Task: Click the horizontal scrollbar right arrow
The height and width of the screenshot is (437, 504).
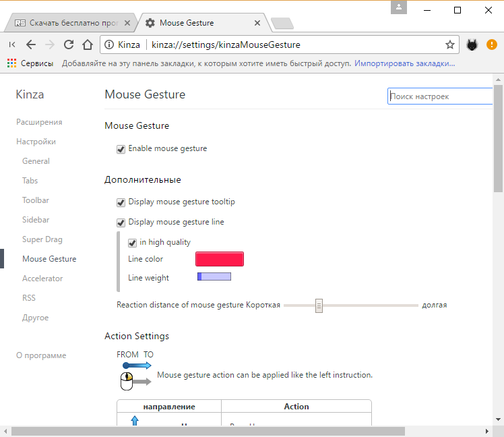Action: (x=487, y=431)
